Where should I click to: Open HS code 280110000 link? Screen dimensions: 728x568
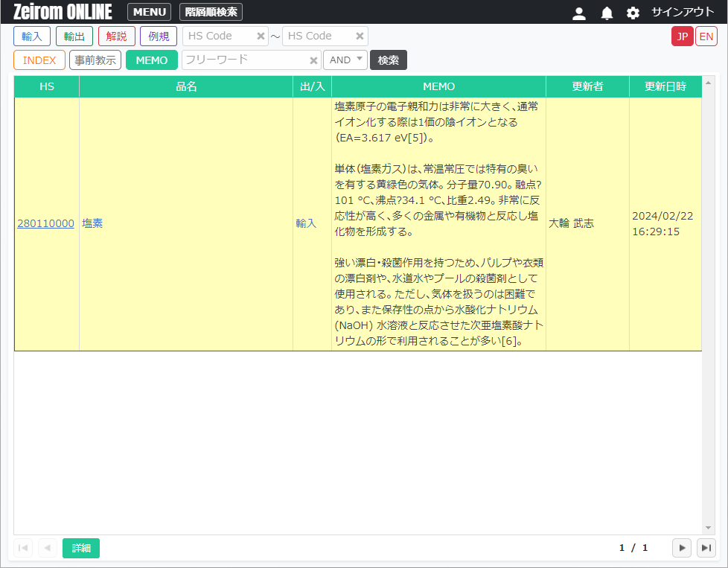pyautogui.click(x=45, y=223)
